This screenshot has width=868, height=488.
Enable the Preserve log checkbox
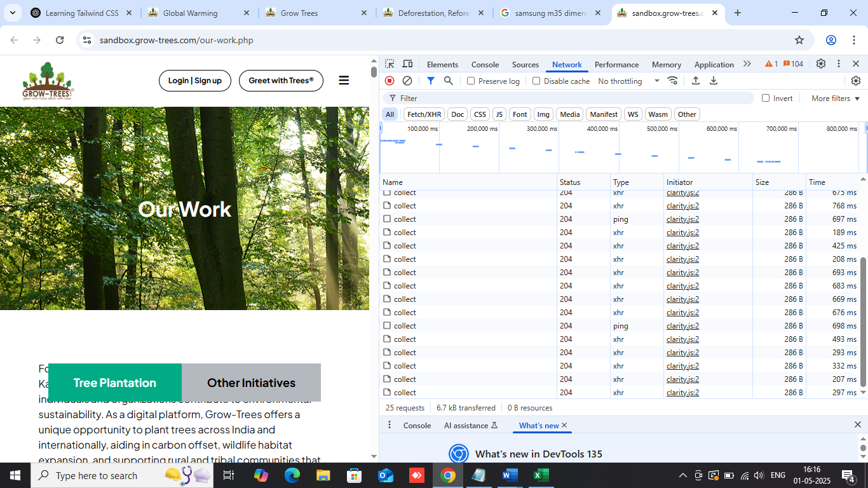tap(471, 81)
